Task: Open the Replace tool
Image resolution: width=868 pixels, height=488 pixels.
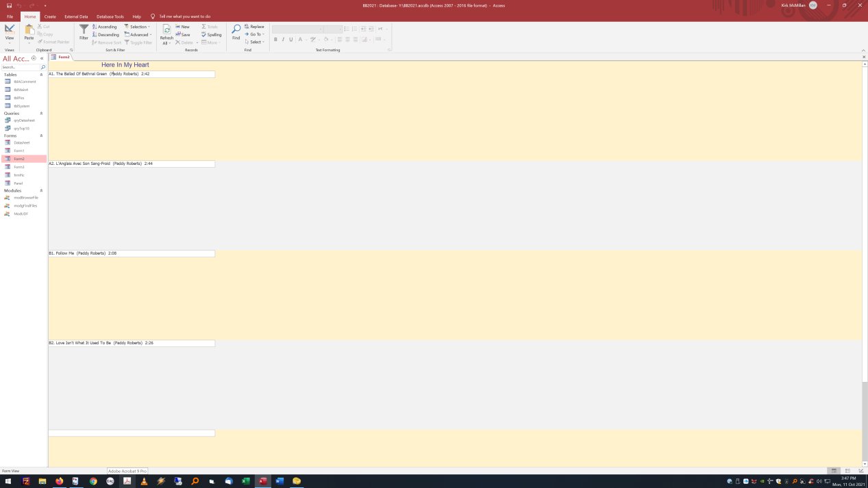Action: pos(254,27)
